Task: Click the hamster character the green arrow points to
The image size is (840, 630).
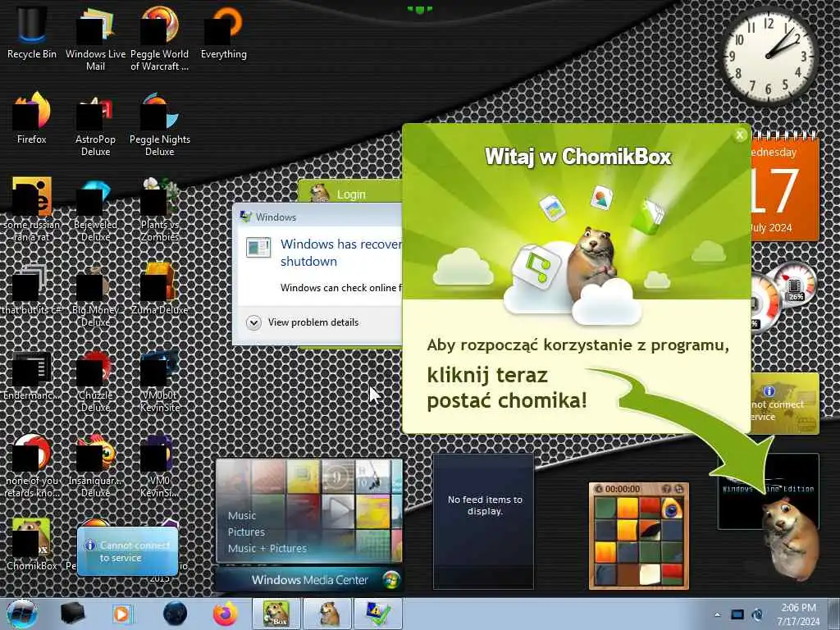Action: coord(790,538)
